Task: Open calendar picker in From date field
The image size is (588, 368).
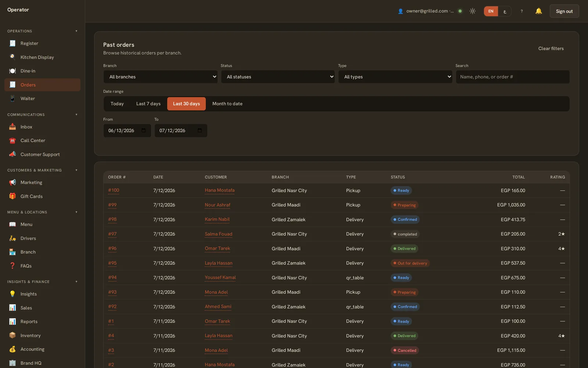Action: (x=143, y=131)
